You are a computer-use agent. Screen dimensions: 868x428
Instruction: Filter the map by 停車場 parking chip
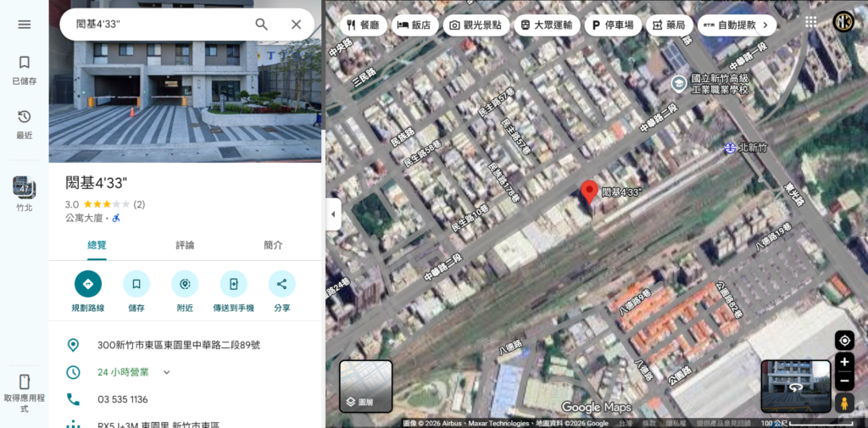613,25
